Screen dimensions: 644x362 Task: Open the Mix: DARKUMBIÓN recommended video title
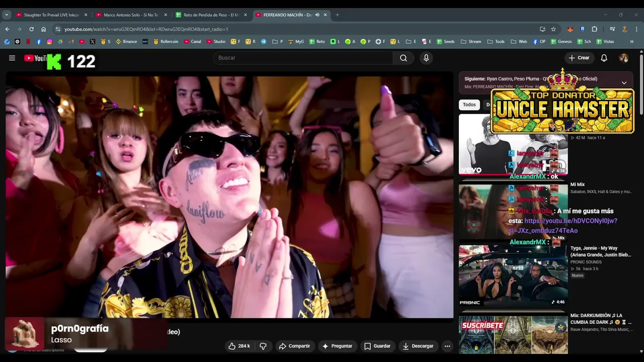(601, 319)
